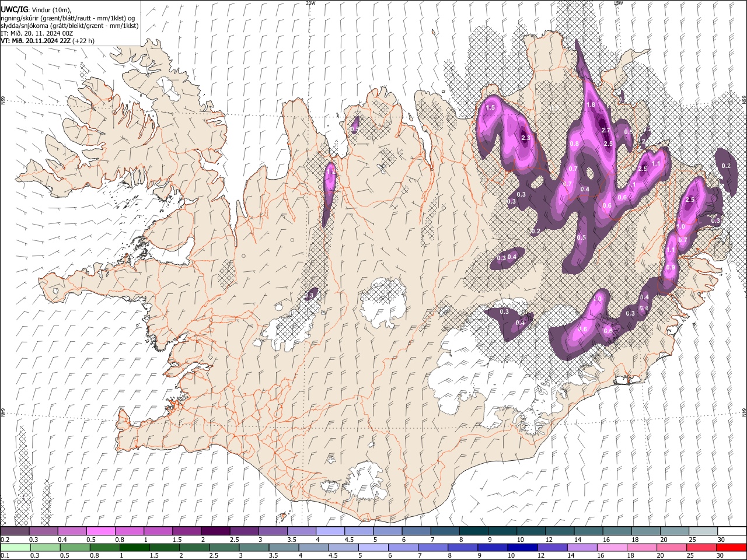Click the 0.9 snowfall value on the map

coord(671,268)
